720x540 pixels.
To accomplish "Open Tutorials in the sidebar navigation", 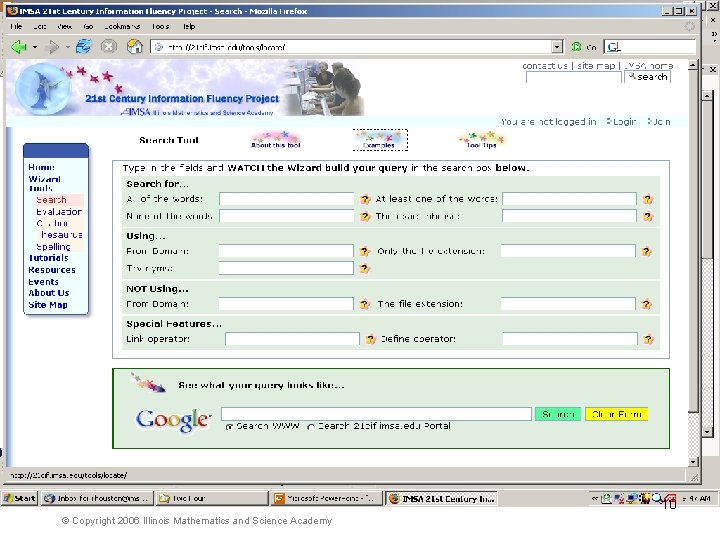I will (48, 258).
